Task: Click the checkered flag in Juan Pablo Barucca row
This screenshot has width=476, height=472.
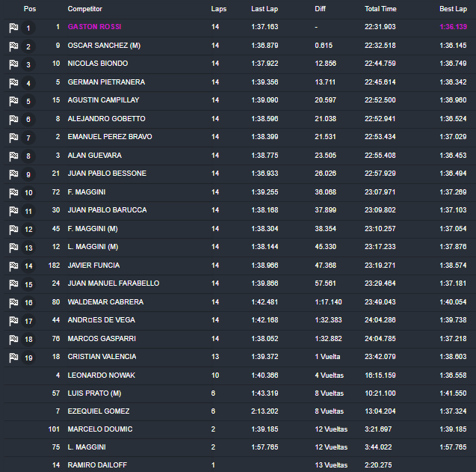Action: tap(13, 211)
